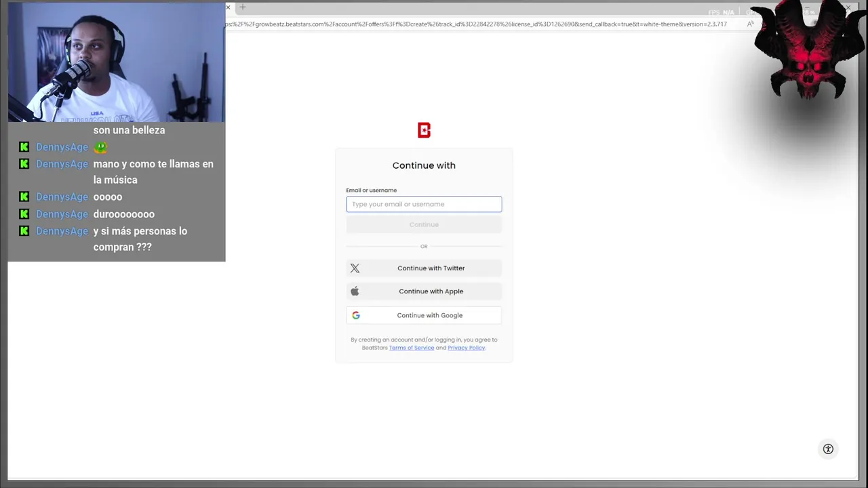
Task: Choose Continue with Apple
Action: click(424, 291)
